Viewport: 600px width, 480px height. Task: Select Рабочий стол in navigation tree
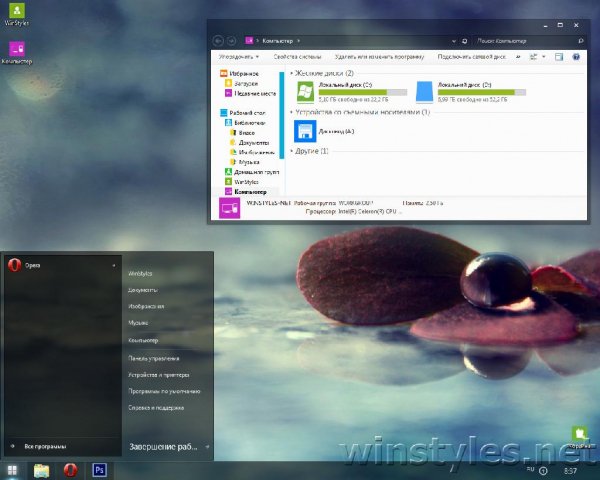tap(243, 113)
